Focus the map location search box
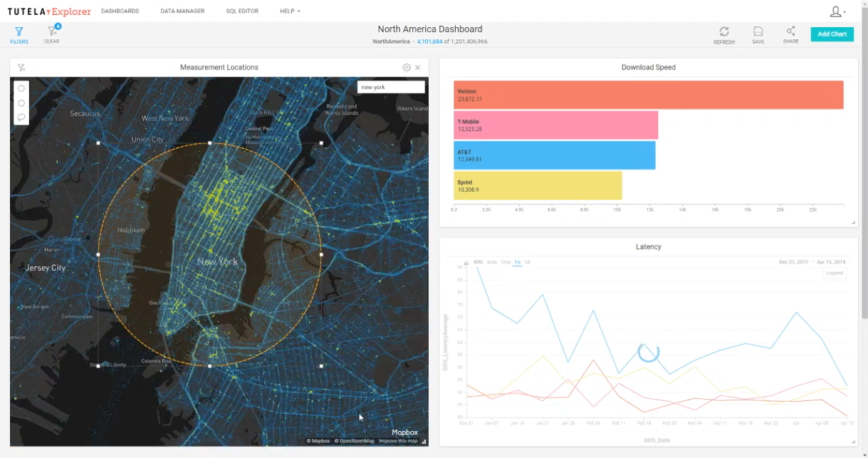 tap(391, 87)
